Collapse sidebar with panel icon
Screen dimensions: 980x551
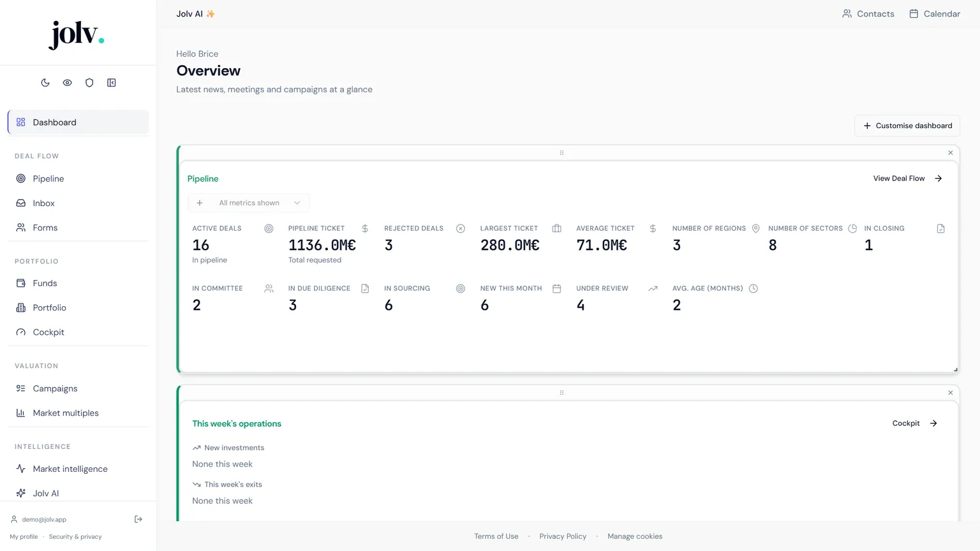tap(112, 83)
